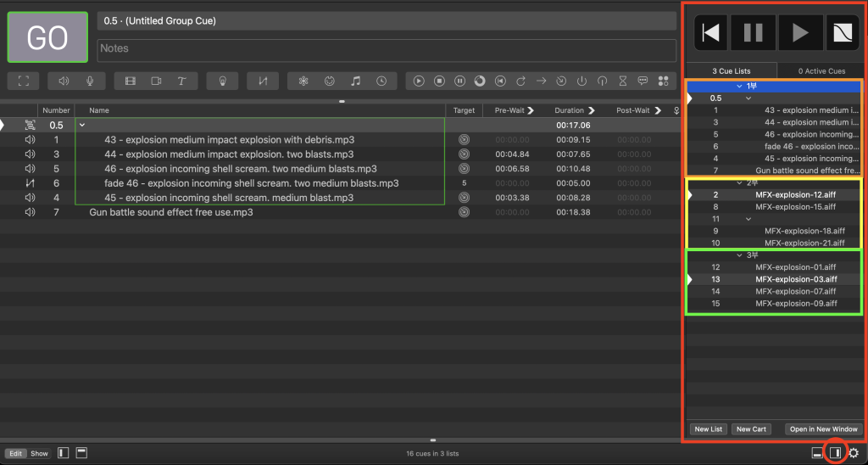
Task: Toggle the top panel layout icon
Action: [81, 453]
